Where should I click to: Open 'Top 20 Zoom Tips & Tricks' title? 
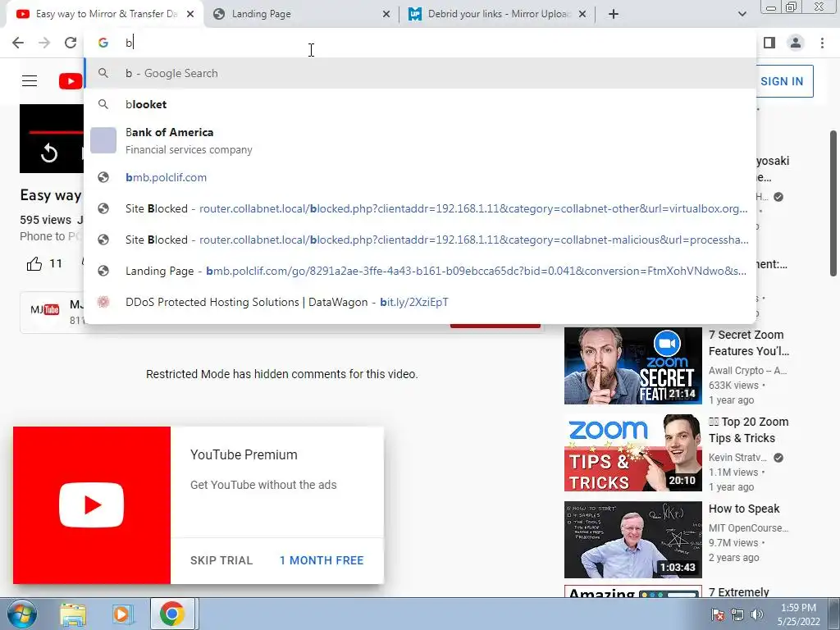[x=748, y=430]
